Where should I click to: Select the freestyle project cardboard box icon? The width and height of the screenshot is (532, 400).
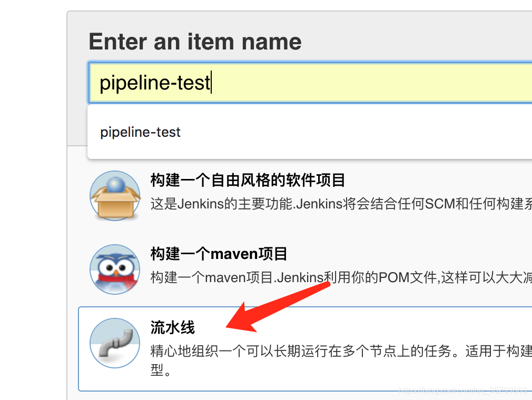(x=115, y=196)
